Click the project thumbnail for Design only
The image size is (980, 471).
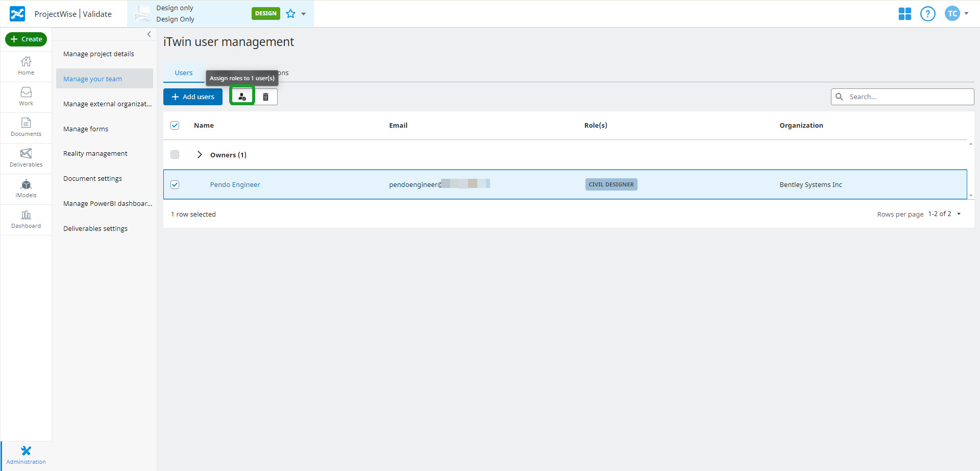(x=142, y=14)
